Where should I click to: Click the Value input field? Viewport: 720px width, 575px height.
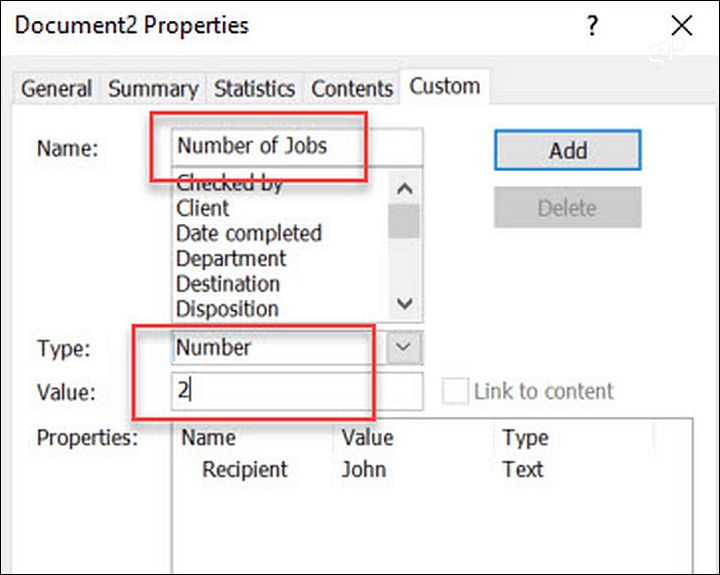click(297, 391)
